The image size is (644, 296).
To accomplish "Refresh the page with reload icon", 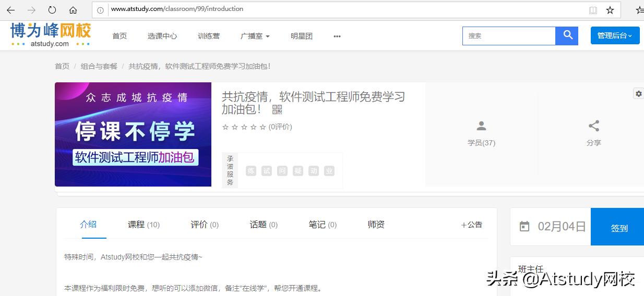I will pos(52,10).
